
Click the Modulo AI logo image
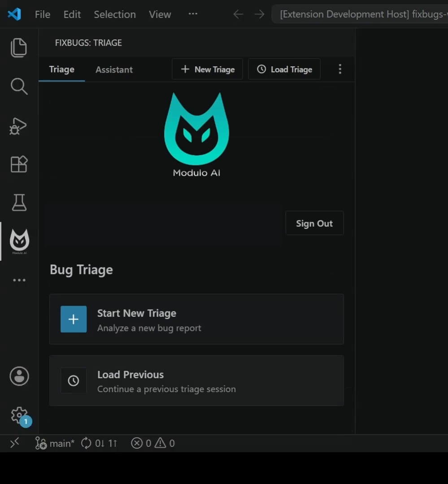(196, 134)
